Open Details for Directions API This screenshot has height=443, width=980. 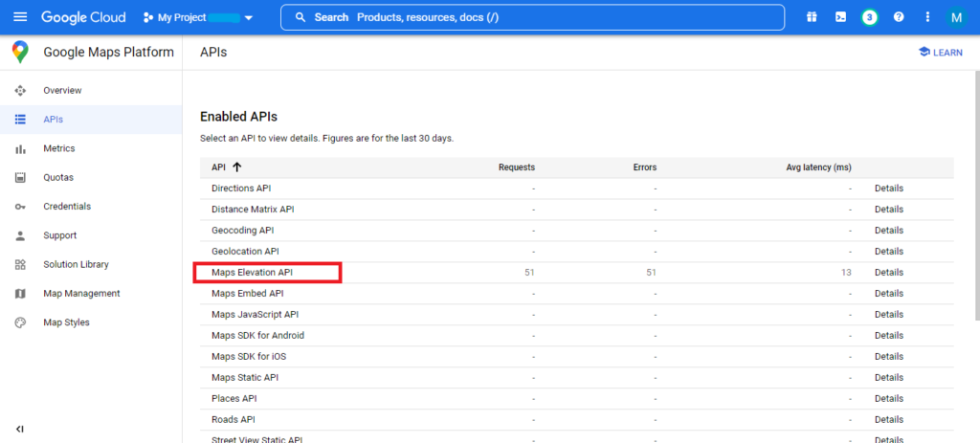(x=889, y=188)
